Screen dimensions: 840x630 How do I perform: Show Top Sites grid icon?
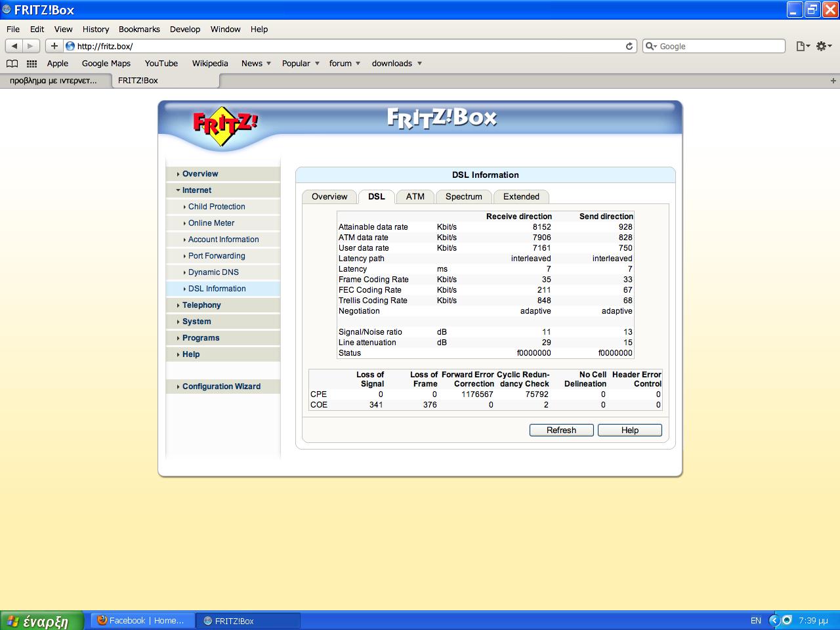point(31,64)
